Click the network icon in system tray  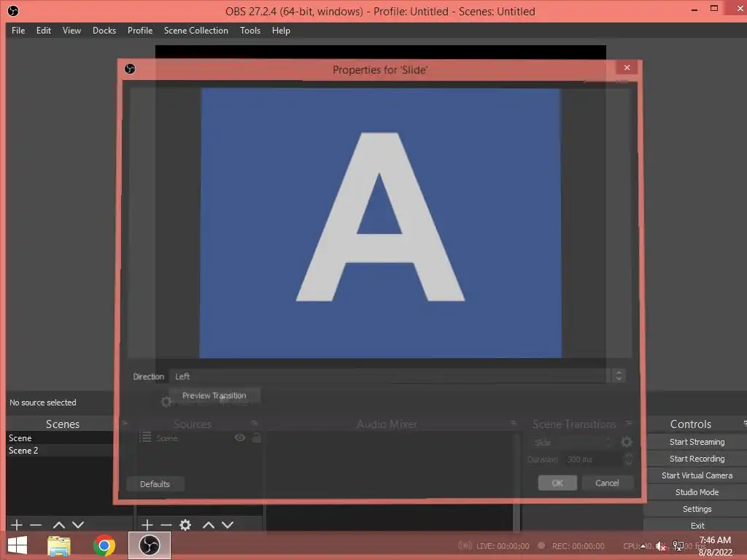[x=678, y=546]
